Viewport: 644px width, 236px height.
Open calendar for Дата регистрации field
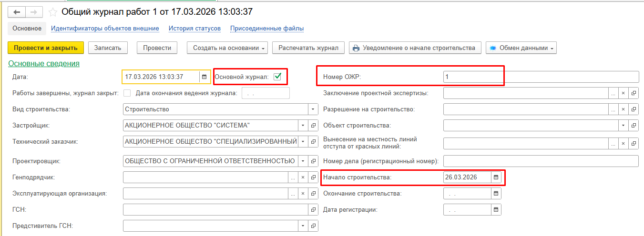coord(496,210)
